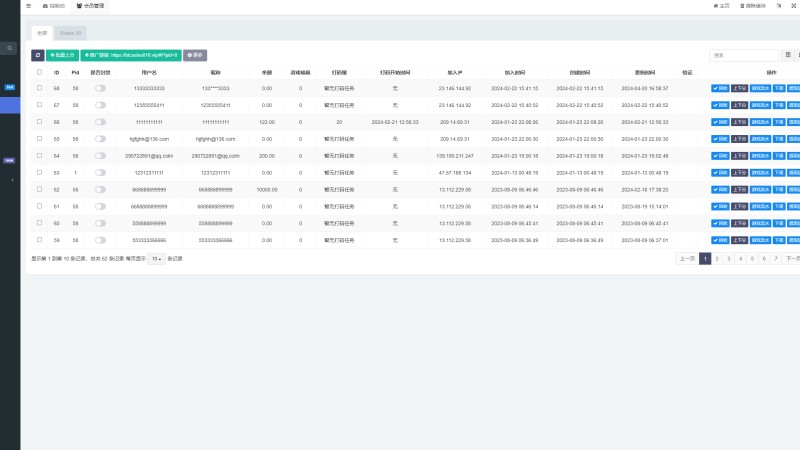Click the check-mark button in row ID 68
The image size is (800, 450).
point(720,88)
